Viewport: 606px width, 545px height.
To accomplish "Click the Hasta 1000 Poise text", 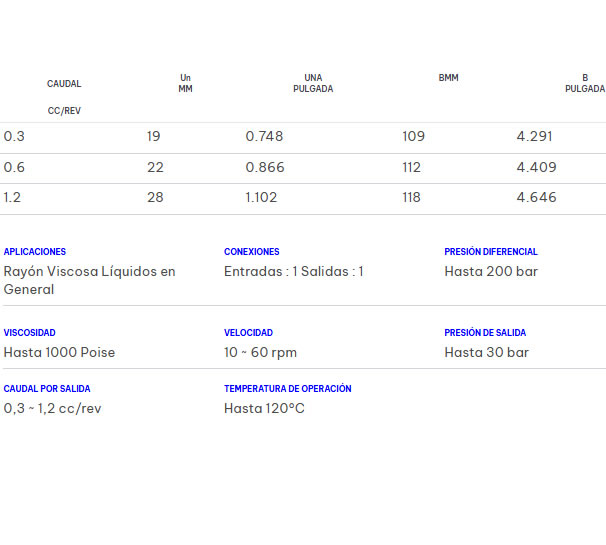I will pos(59,353).
